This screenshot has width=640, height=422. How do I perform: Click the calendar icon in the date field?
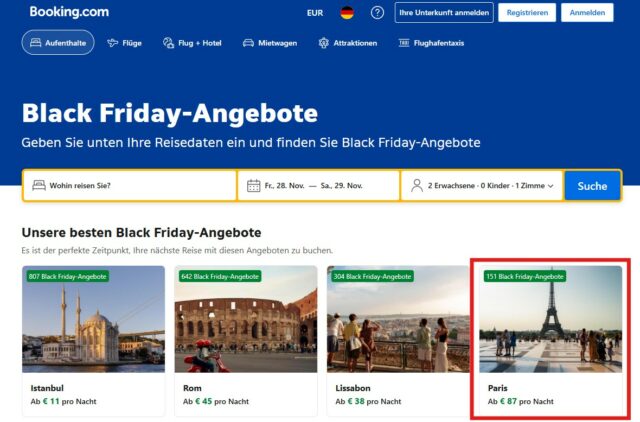(x=254, y=186)
